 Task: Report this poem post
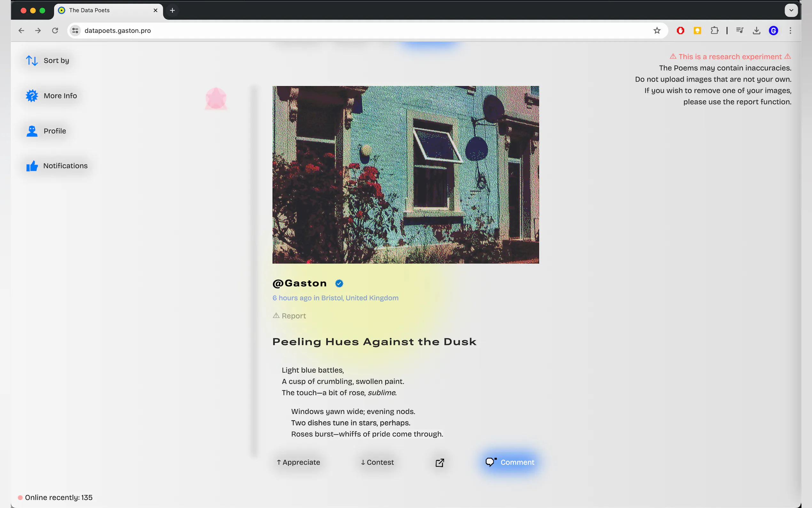point(289,316)
